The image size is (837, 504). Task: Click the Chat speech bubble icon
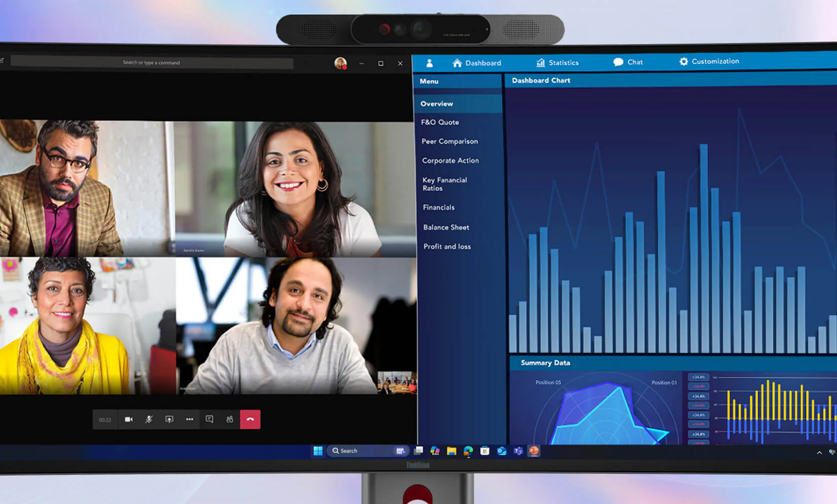[x=618, y=62]
